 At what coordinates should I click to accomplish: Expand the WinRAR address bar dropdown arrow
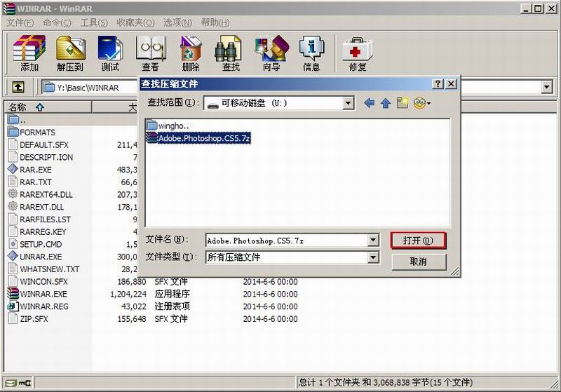[546, 87]
